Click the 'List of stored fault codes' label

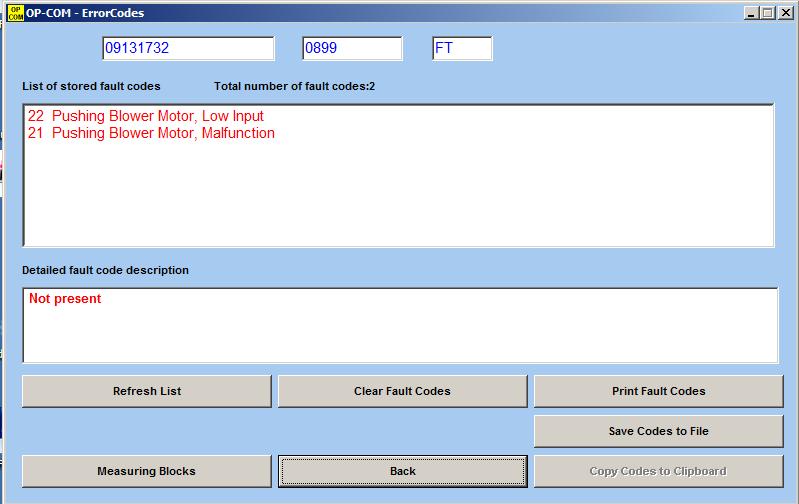click(91, 86)
